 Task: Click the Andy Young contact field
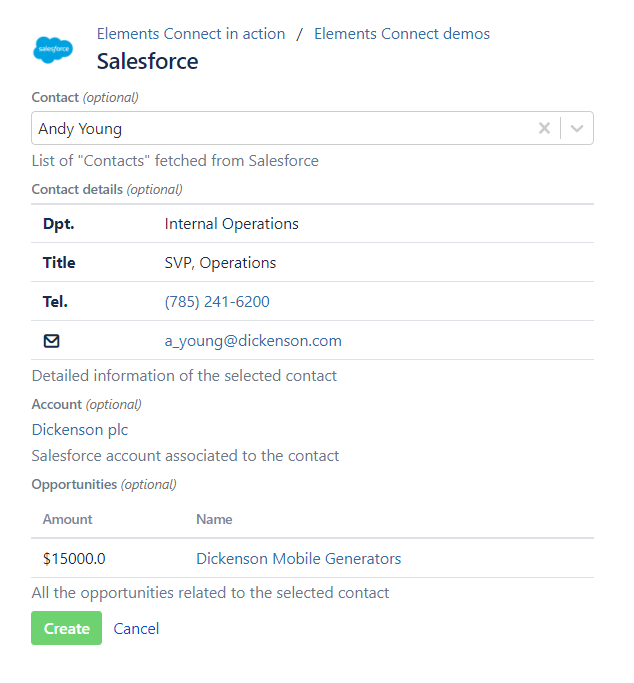[x=280, y=128]
